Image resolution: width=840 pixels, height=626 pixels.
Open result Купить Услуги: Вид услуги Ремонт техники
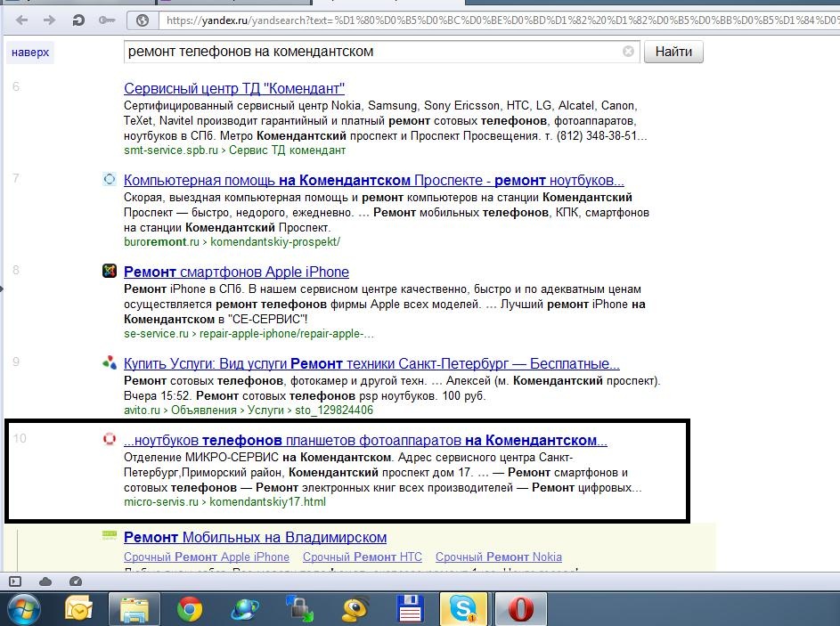pos(371,364)
